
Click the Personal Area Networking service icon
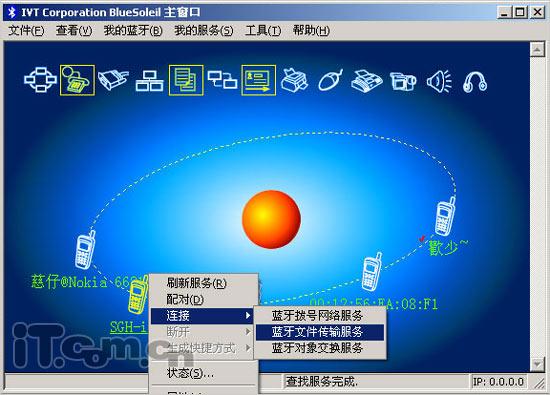click(x=40, y=80)
